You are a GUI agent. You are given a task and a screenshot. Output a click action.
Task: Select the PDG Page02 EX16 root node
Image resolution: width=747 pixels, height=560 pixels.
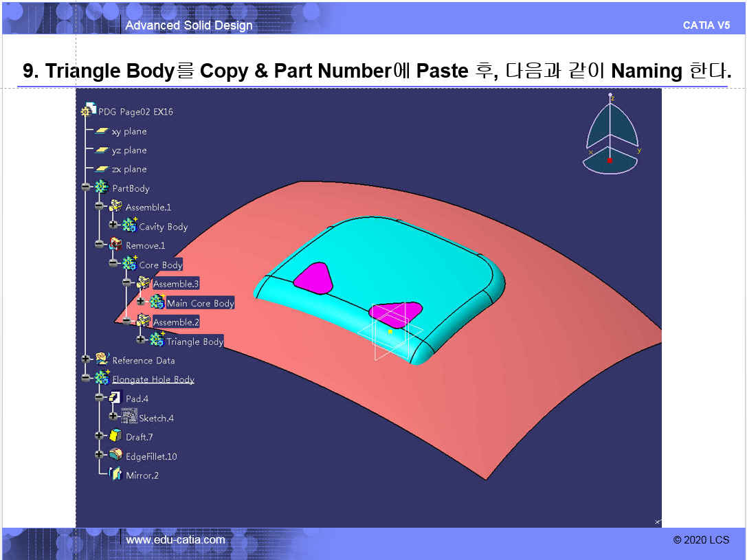pyautogui.click(x=135, y=111)
